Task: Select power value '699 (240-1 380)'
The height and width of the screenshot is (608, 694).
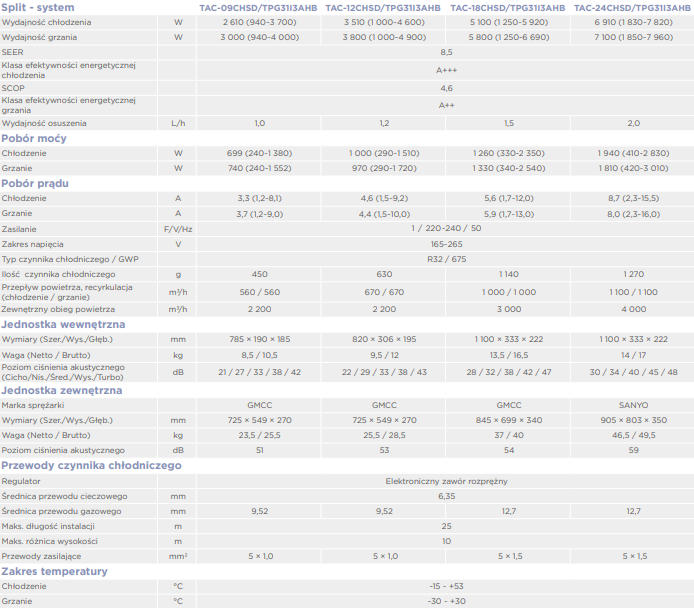Action: click(x=259, y=153)
